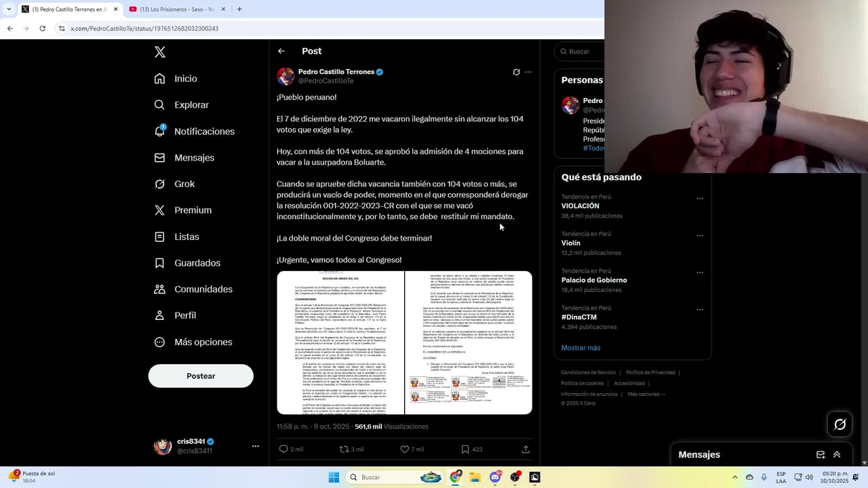Click Mostrar más under trends

point(581,348)
